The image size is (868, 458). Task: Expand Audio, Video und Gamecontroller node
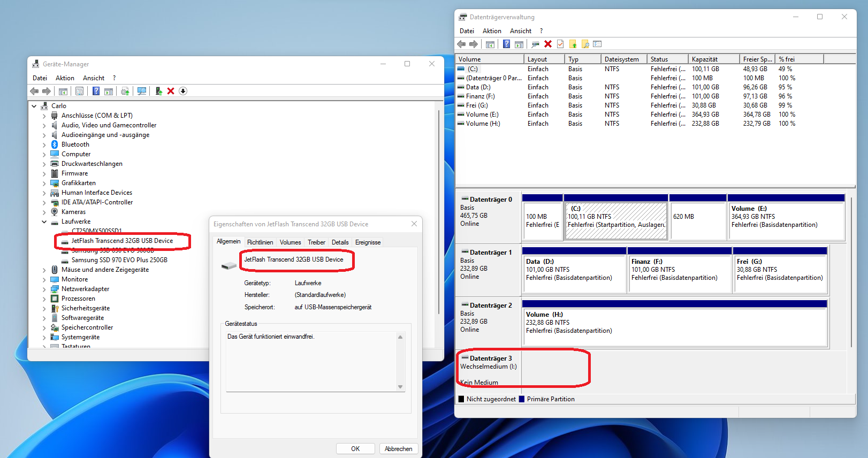tap(44, 125)
